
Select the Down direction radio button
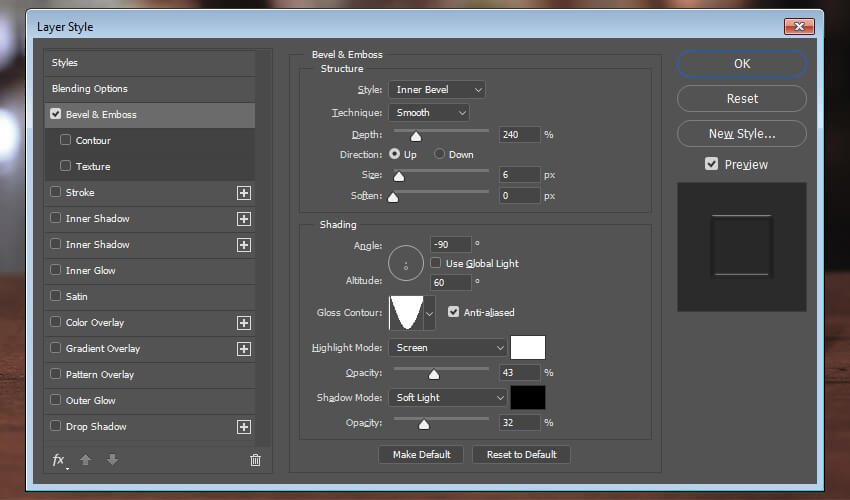439,154
